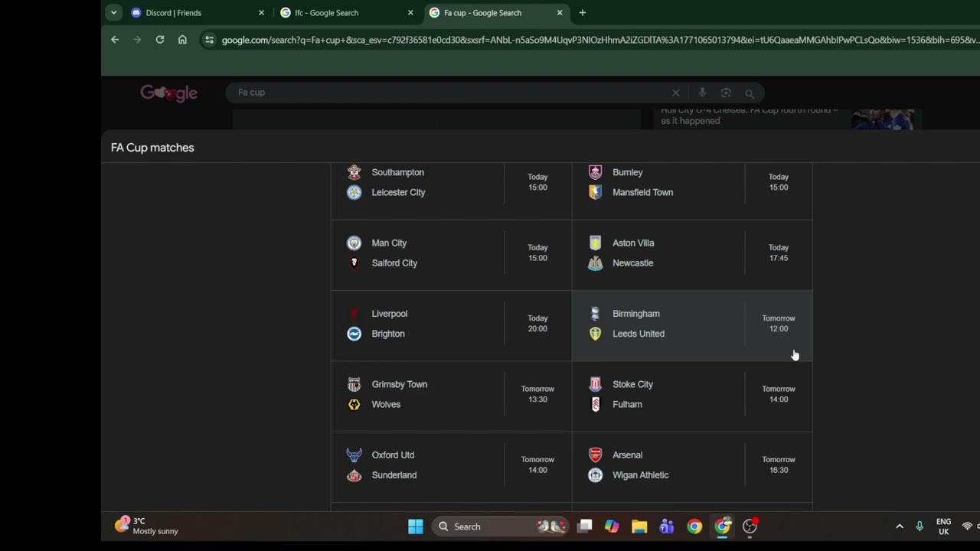Open Microsoft Teams from the taskbar
Screen dimensions: 980x551
click(667, 527)
